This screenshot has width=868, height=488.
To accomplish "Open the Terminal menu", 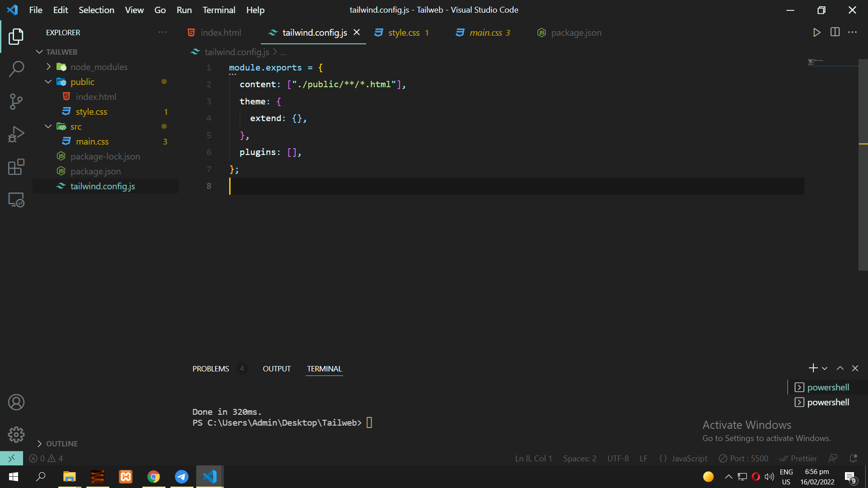I will (x=219, y=9).
